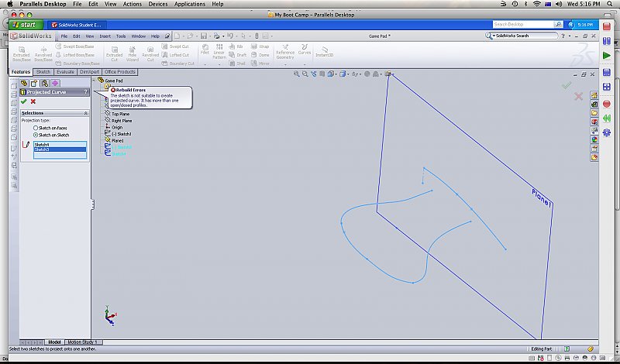Switch to the Evaluate tab
620x364 pixels.
point(67,72)
